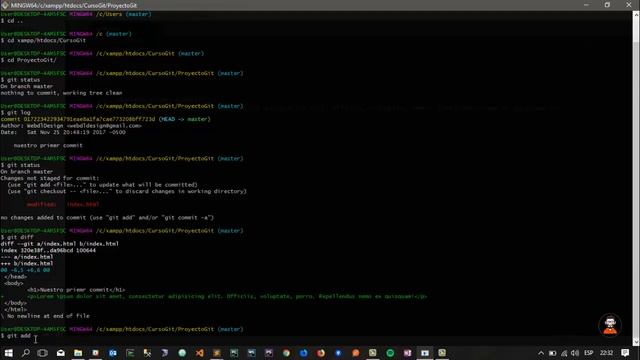Click the scrollbar up arrow
Viewport: 640px width, 360px height.
click(636, 15)
